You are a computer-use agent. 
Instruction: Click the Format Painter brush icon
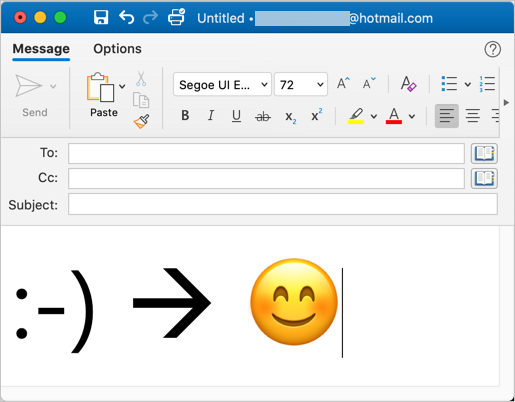142,121
